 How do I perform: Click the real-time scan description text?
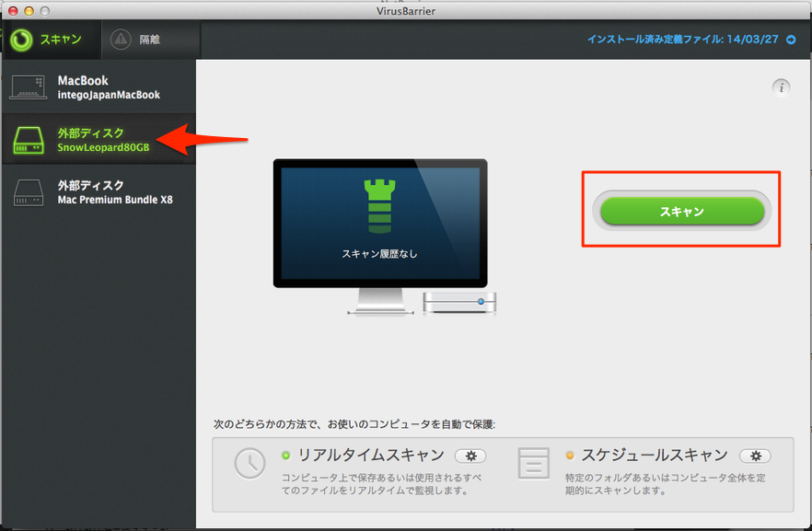pos(382,484)
